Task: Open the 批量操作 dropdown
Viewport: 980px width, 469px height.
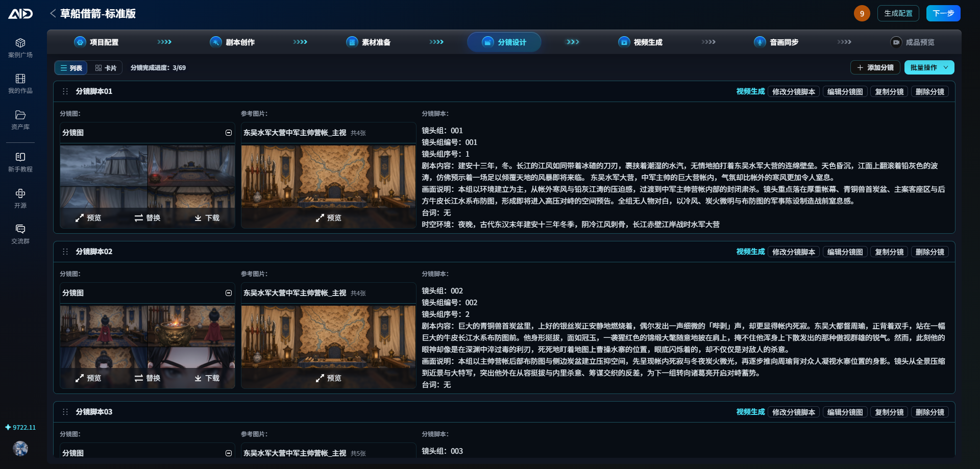Action: pos(929,67)
